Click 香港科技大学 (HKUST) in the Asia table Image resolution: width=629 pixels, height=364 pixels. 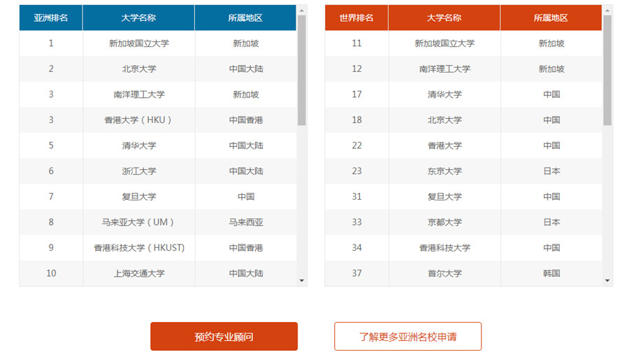click(138, 248)
